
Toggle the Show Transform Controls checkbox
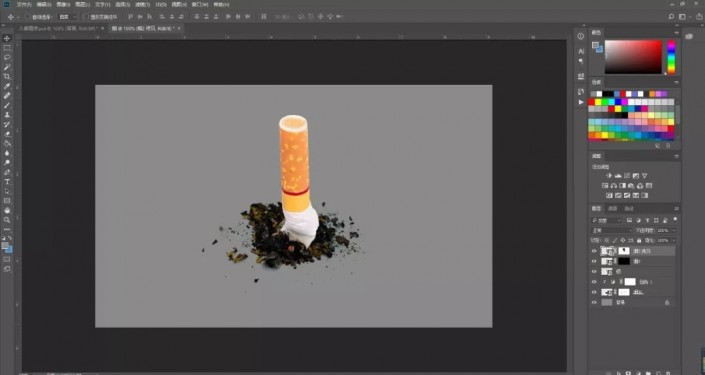pos(86,17)
